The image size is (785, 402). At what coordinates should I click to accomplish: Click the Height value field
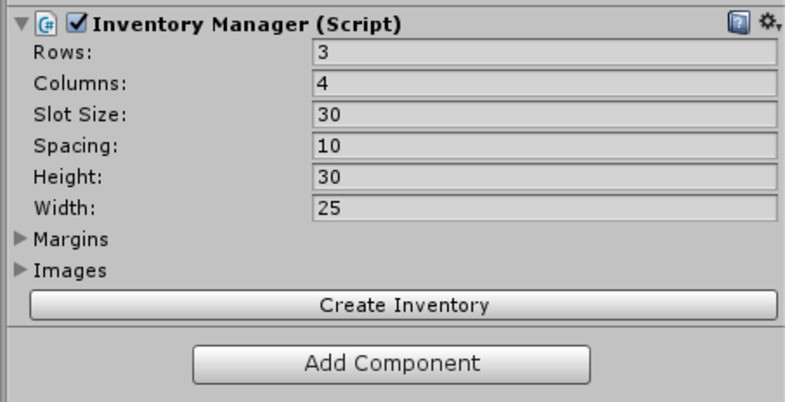click(544, 177)
